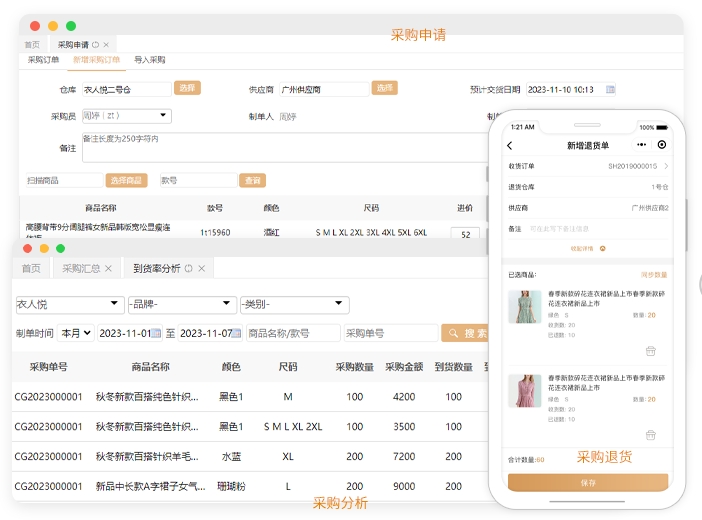This screenshot has width=702, height=520.
Task: Click the 预计交货日期 date field
Action: coord(571,90)
